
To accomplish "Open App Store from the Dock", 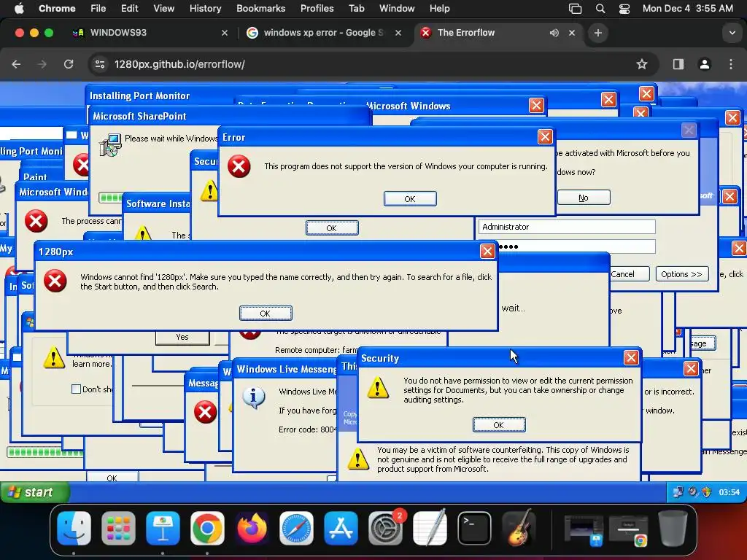I will point(341,528).
